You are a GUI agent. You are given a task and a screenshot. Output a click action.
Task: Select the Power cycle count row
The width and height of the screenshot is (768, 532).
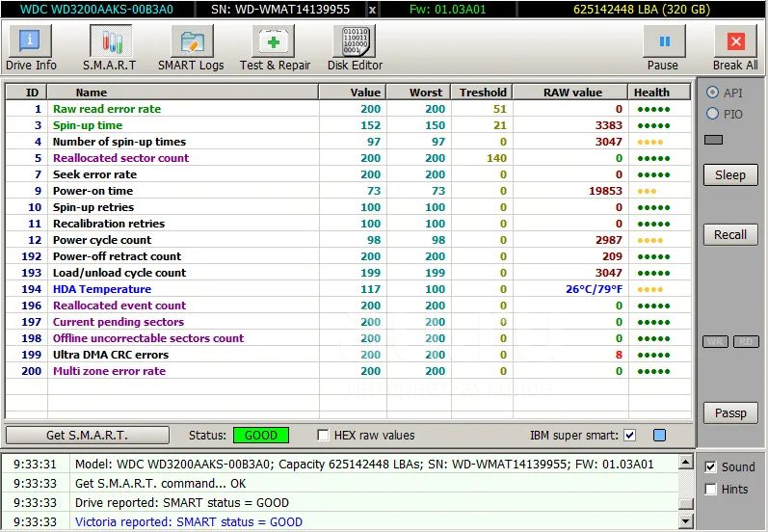(x=348, y=240)
